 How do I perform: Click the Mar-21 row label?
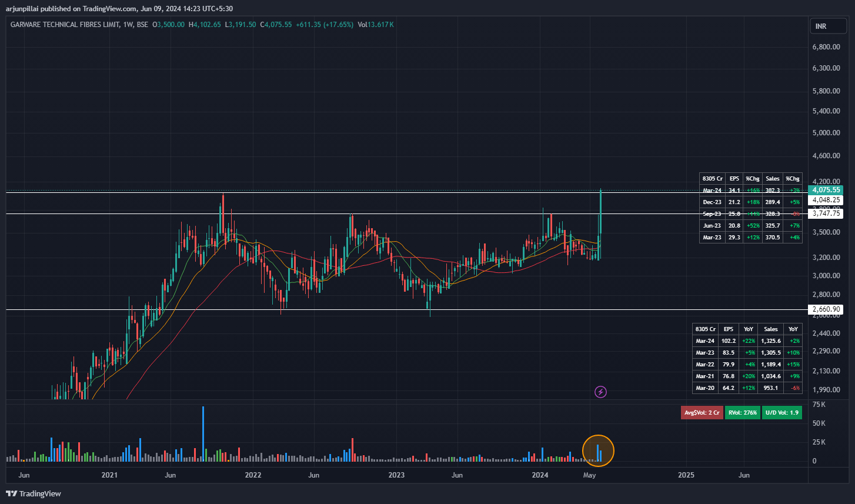coord(704,376)
